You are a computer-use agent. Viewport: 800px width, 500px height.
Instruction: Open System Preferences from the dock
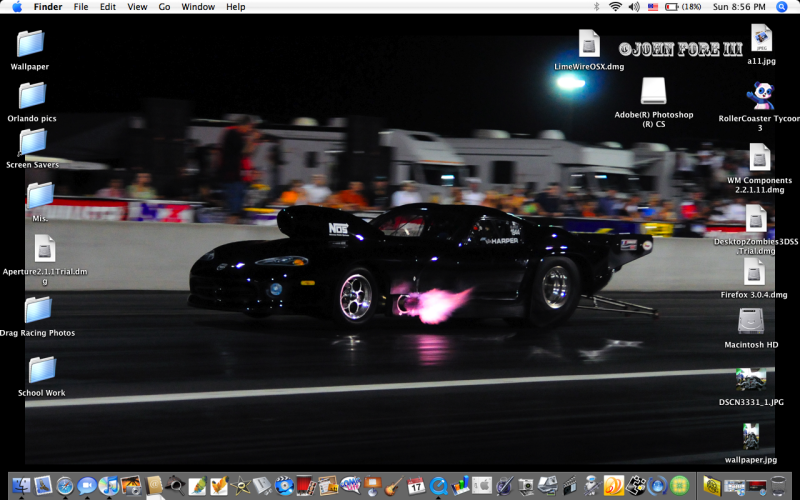point(482,486)
